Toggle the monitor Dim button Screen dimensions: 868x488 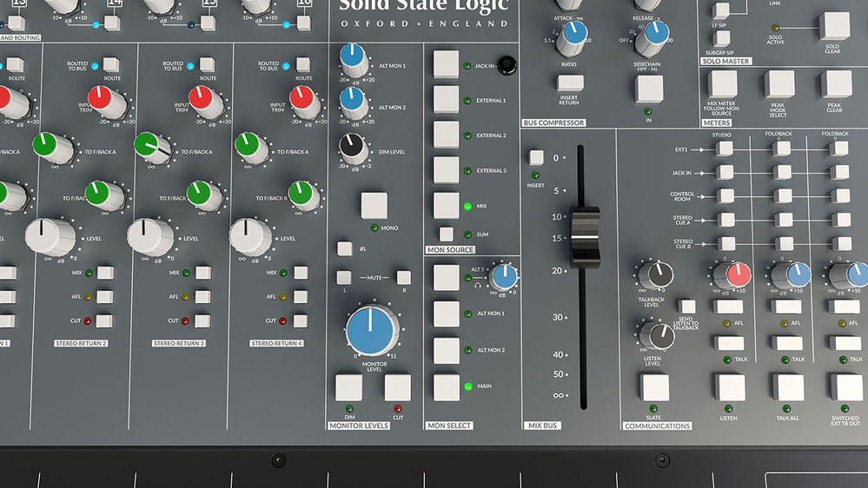pyautogui.click(x=349, y=386)
